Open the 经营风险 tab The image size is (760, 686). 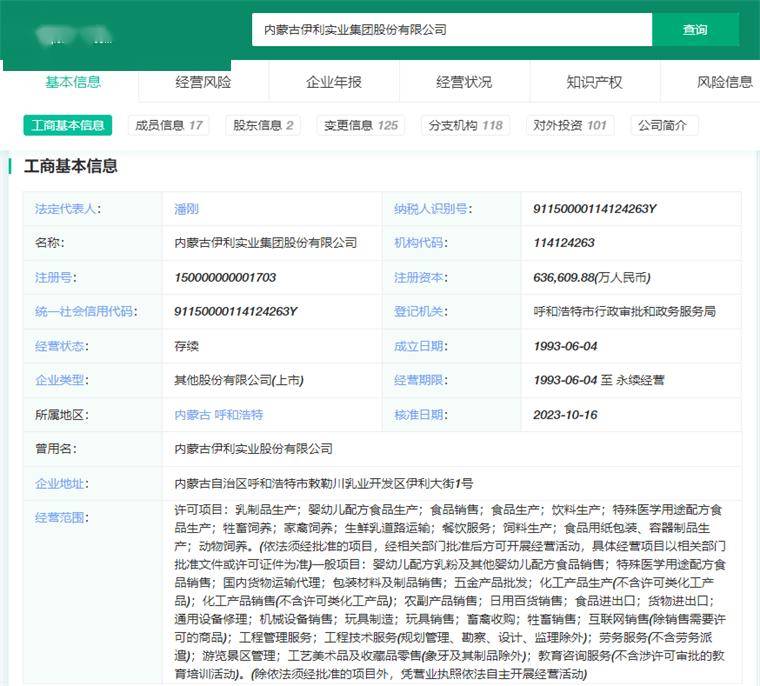pos(203,82)
